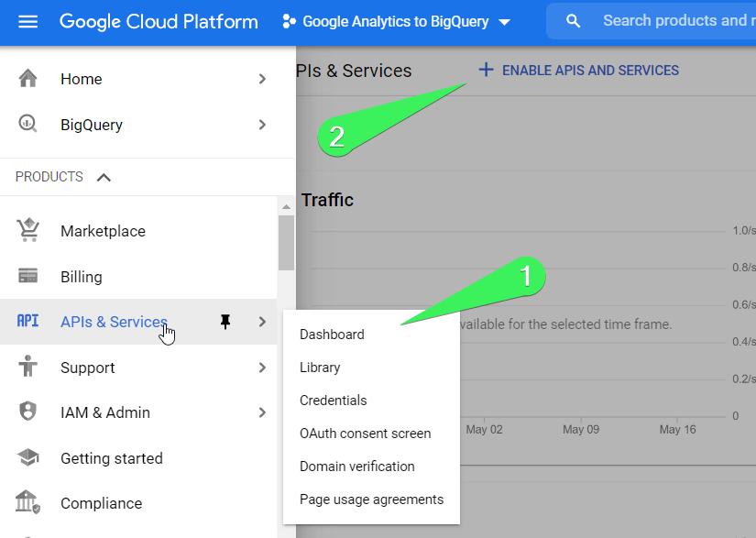Click the Compliance building icon

28,502
